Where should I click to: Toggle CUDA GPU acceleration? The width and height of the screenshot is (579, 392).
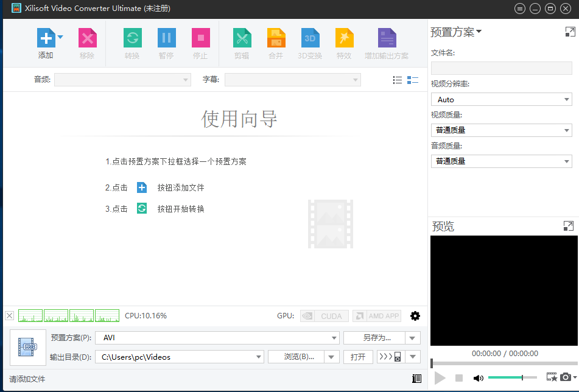(324, 315)
